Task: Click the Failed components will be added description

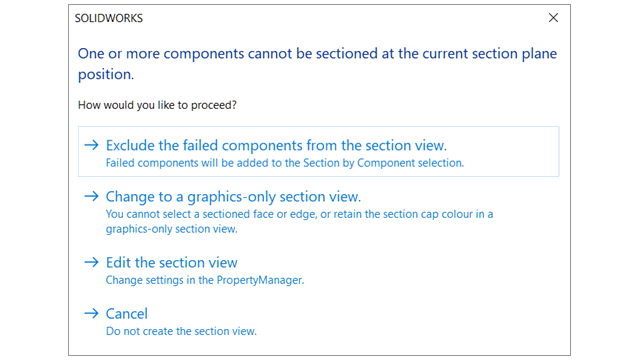Action: [x=285, y=163]
